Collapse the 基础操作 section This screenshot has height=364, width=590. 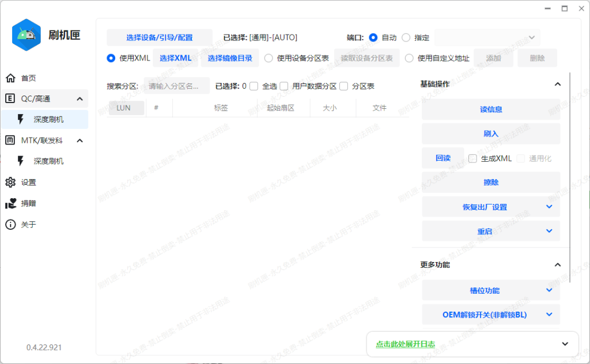click(557, 84)
